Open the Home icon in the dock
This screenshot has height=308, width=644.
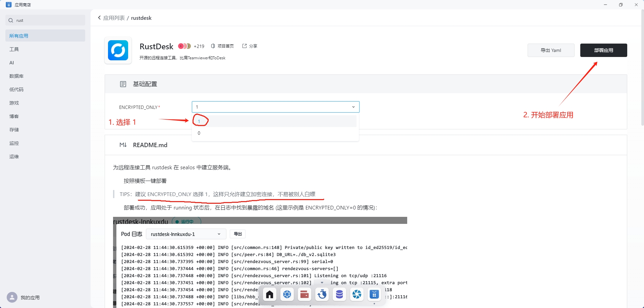pos(270,295)
